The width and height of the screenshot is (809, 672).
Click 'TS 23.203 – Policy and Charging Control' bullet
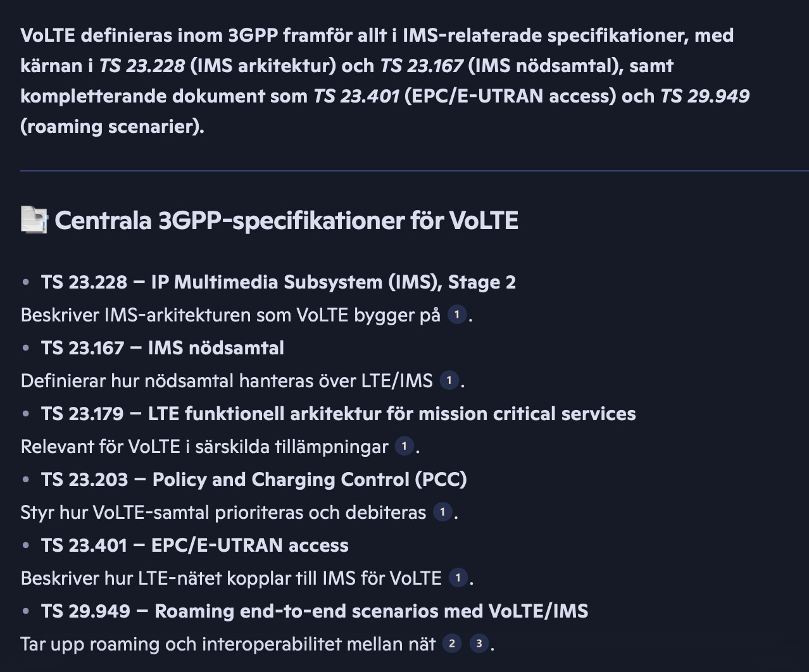point(254,479)
